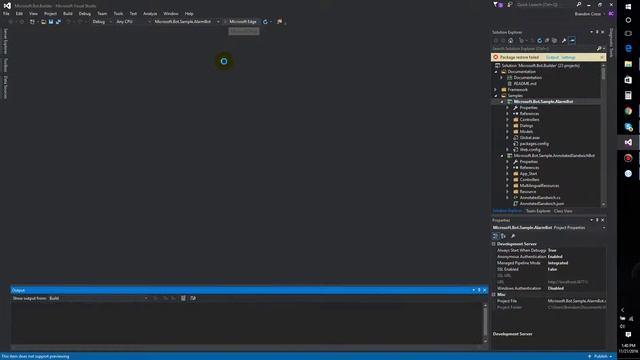Open Chrome from the taskbar
The image size is (640, 360).
(x=628, y=111)
